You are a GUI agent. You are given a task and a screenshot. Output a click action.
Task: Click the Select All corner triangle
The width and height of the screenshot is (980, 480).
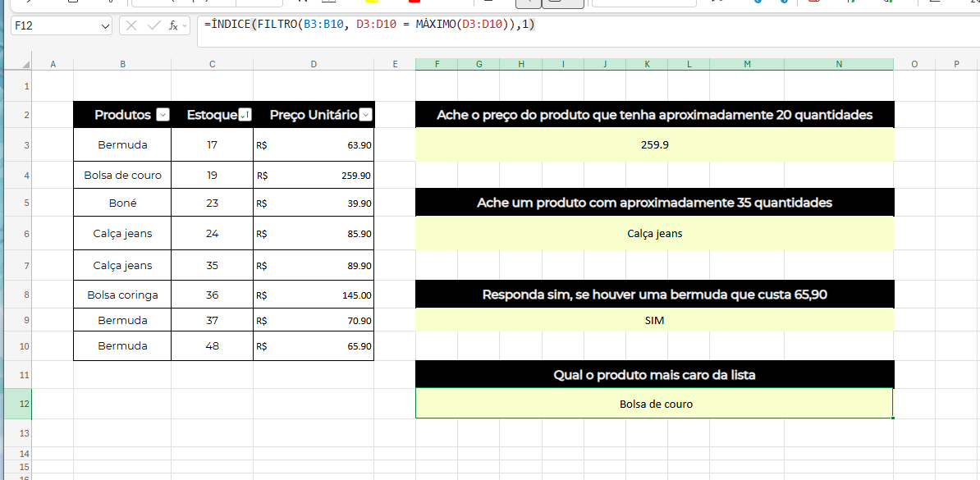[25, 64]
